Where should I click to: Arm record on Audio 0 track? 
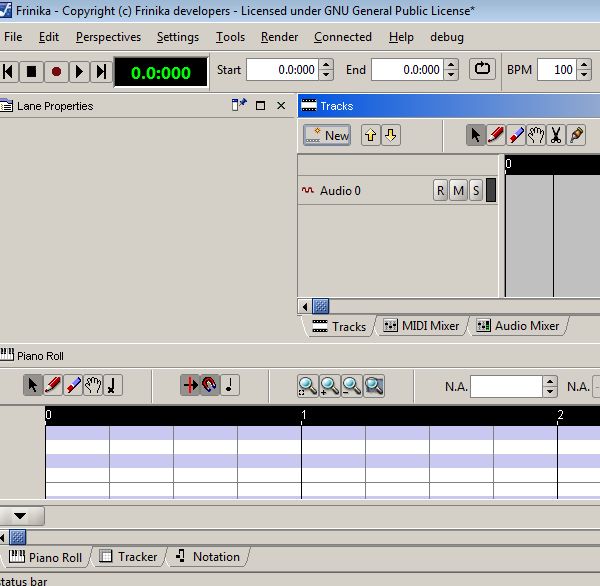click(x=440, y=191)
